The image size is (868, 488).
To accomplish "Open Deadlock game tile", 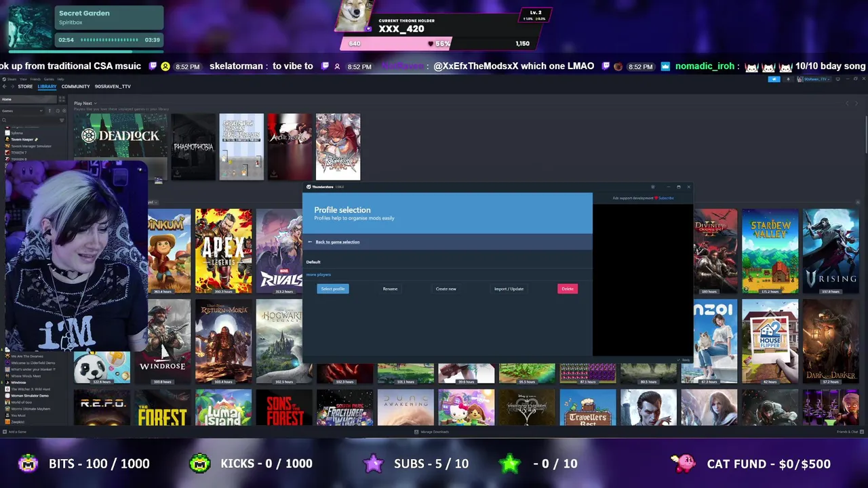I will coord(121,147).
